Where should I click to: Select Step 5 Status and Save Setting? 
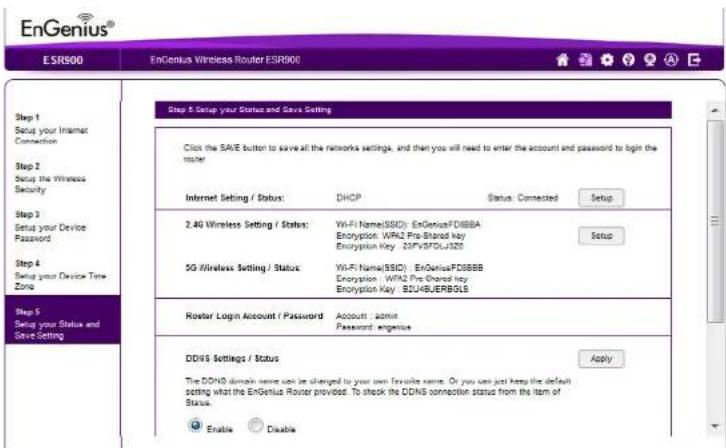[x=62, y=319]
